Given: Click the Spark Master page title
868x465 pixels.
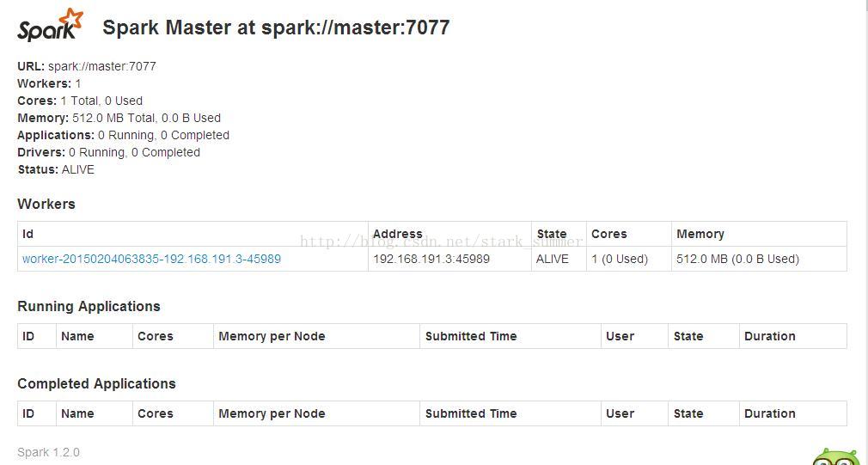Looking at the screenshot, I should point(276,28).
